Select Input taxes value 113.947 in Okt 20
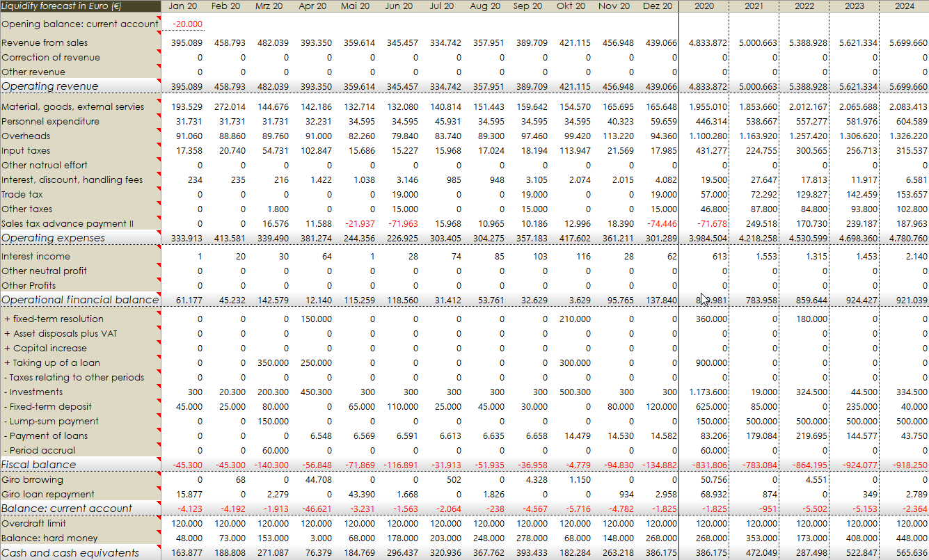Screen dimensions: 929x560 coord(575,151)
